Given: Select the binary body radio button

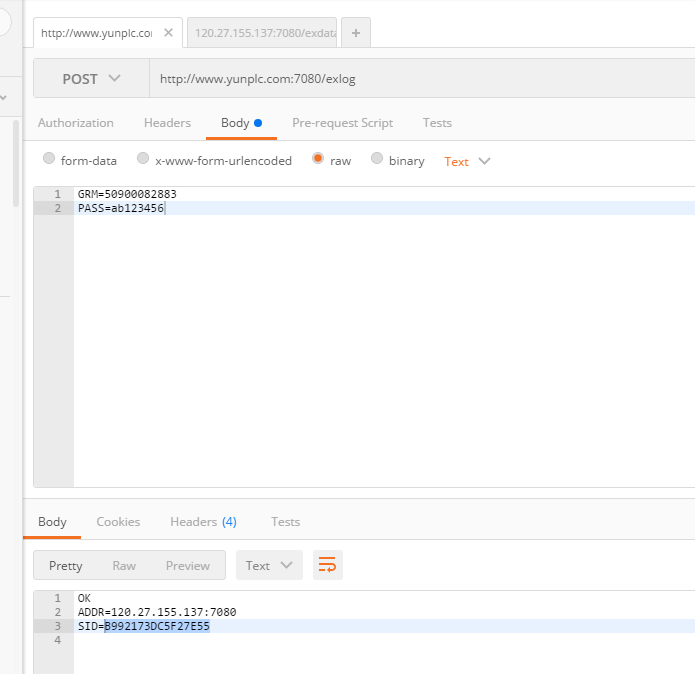Looking at the screenshot, I should click(377, 159).
